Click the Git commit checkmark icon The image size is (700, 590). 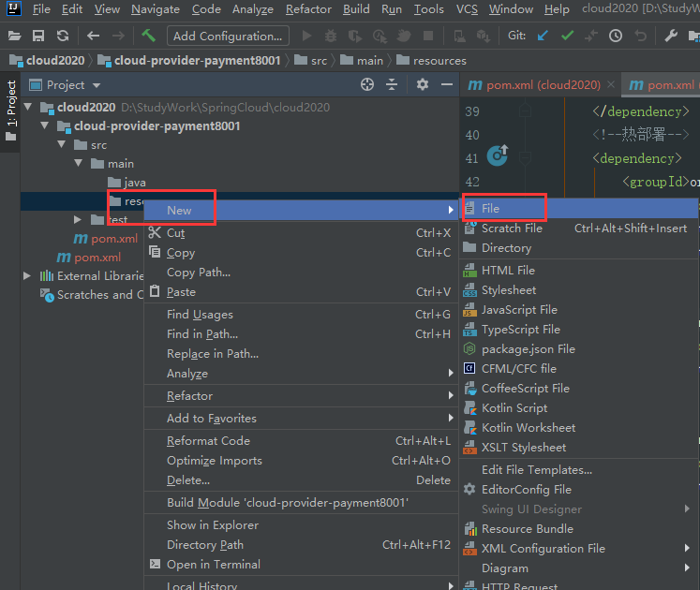[568, 36]
